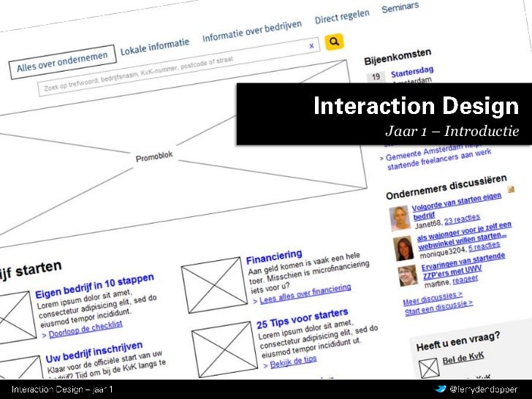Open the Bel de KvK link
The height and width of the screenshot is (399, 532).
click(x=463, y=358)
